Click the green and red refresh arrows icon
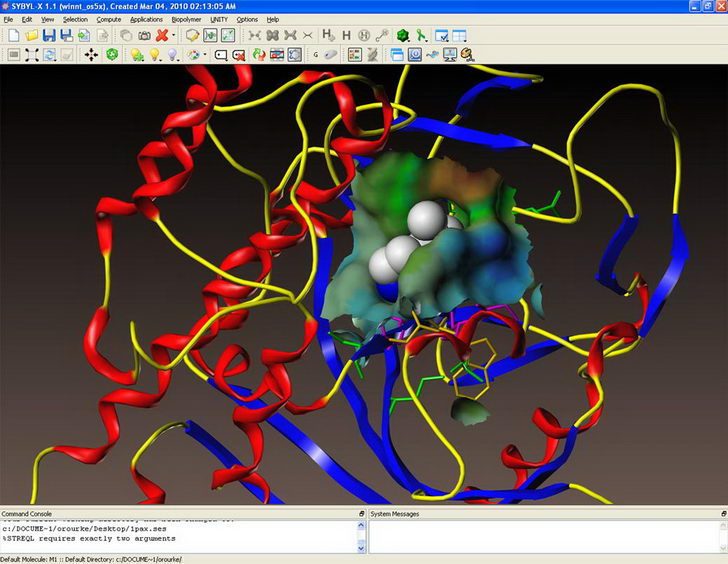Image resolution: width=728 pixels, height=564 pixels. pyautogui.click(x=259, y=55)
